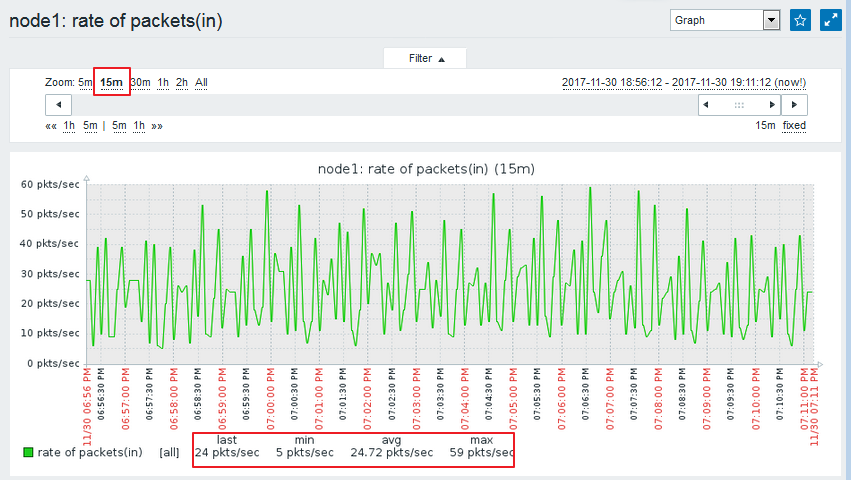Click the slider handle's left arrow
The image size is (851, 480).
706,105
